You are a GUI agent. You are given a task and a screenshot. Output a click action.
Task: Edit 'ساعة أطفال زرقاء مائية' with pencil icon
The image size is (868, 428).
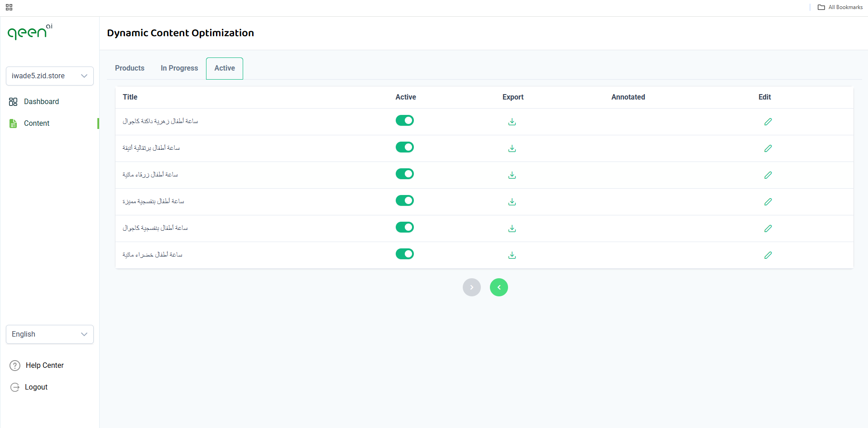(768, 175)
